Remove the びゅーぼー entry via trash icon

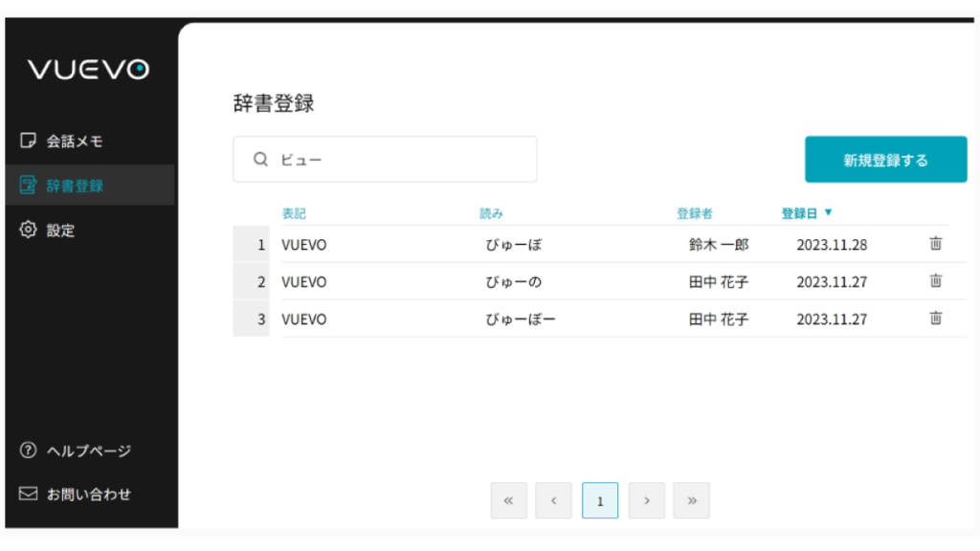(935, 319)
